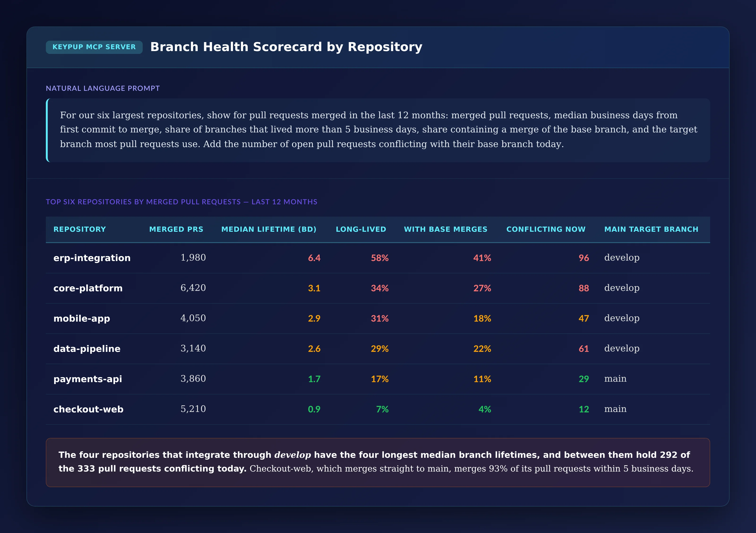Image resolution: width=756 pixels, height=533 pixels.
Task: Click long-lived value 7%
Action: pyautogui.click(x=382, y=409)
